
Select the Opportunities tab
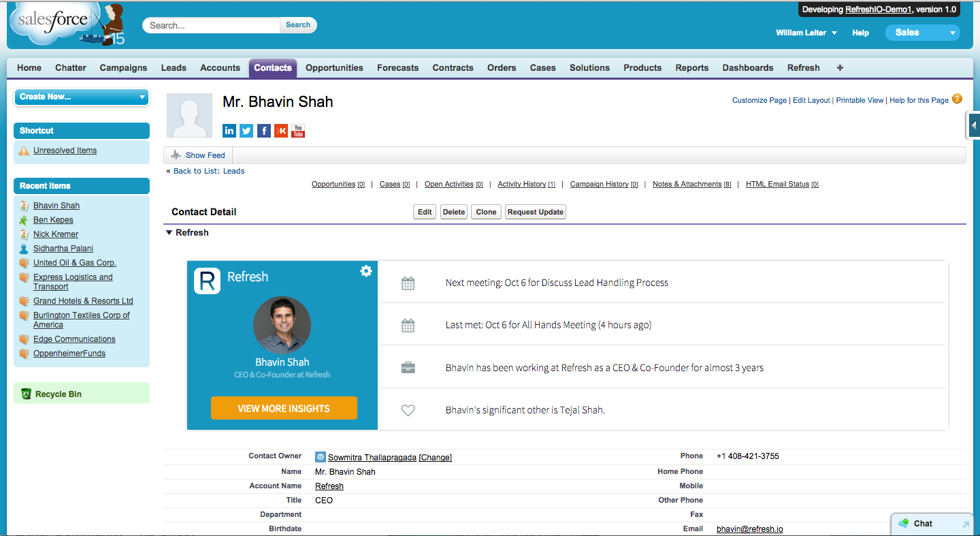pos(334,67)
